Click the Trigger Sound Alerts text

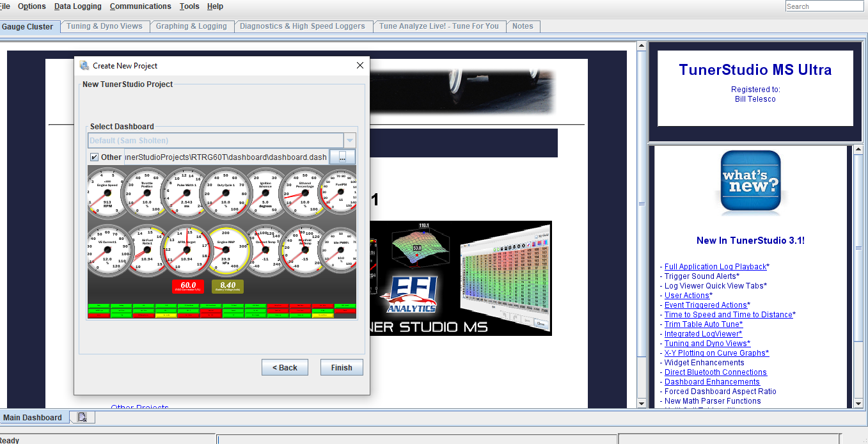tap(702, 276)
